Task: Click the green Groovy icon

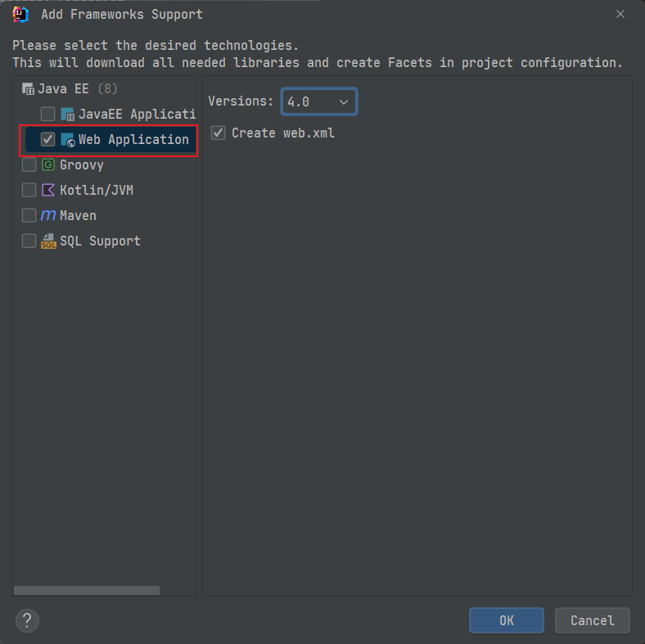Action: point(48,165)
